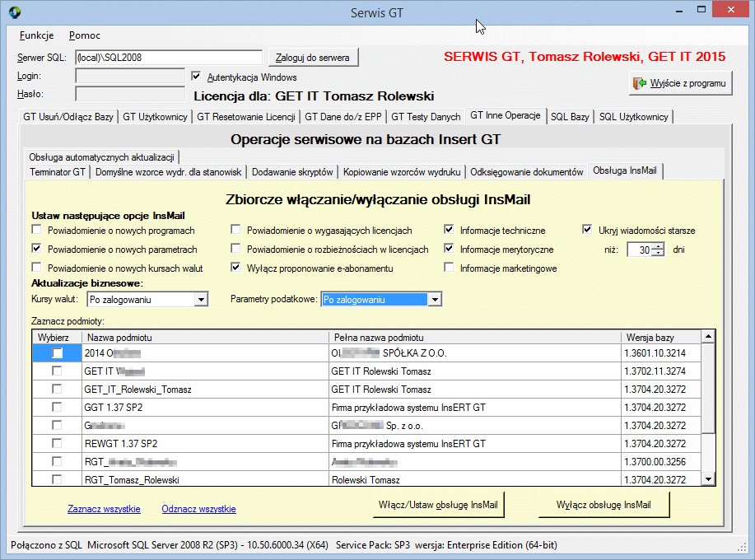This screenshot has width=755, height=560.
Task: Switch to GT Testy Danych tab
Action: click(426, 116)
